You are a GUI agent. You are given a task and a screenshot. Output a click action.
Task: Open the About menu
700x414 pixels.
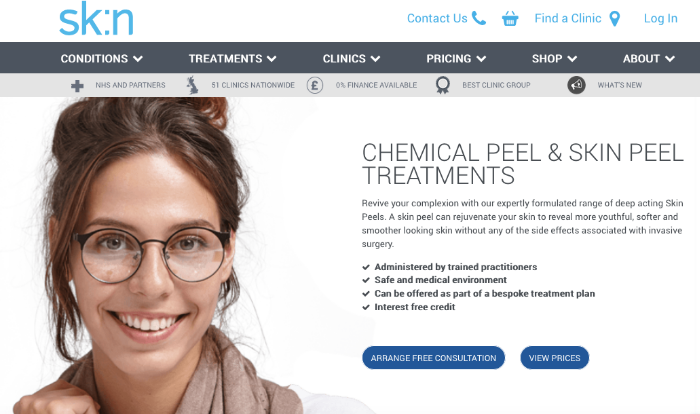(x=649, y=59)
